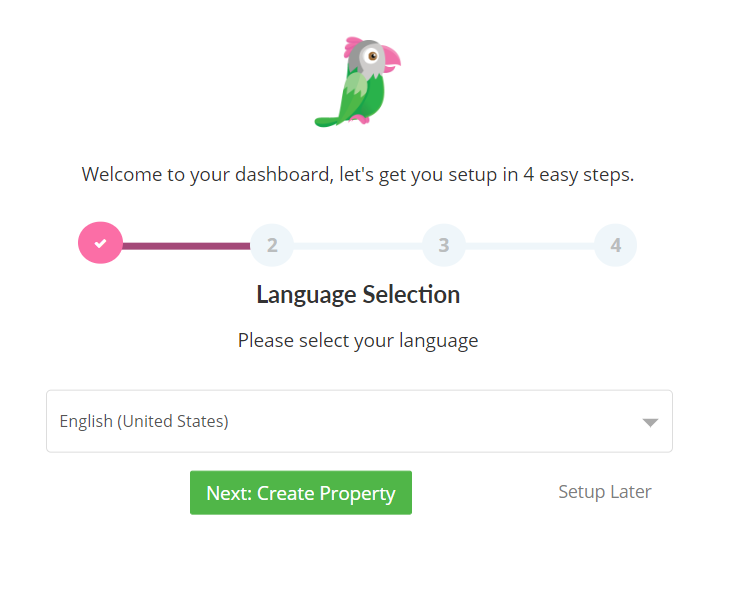Click the Language Selection heading

[358, 295]
